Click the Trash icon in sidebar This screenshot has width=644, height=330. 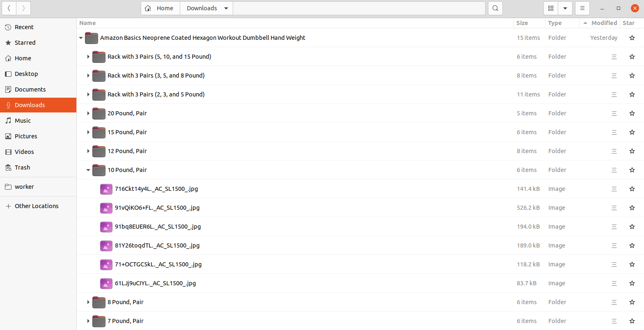(8, 167)
